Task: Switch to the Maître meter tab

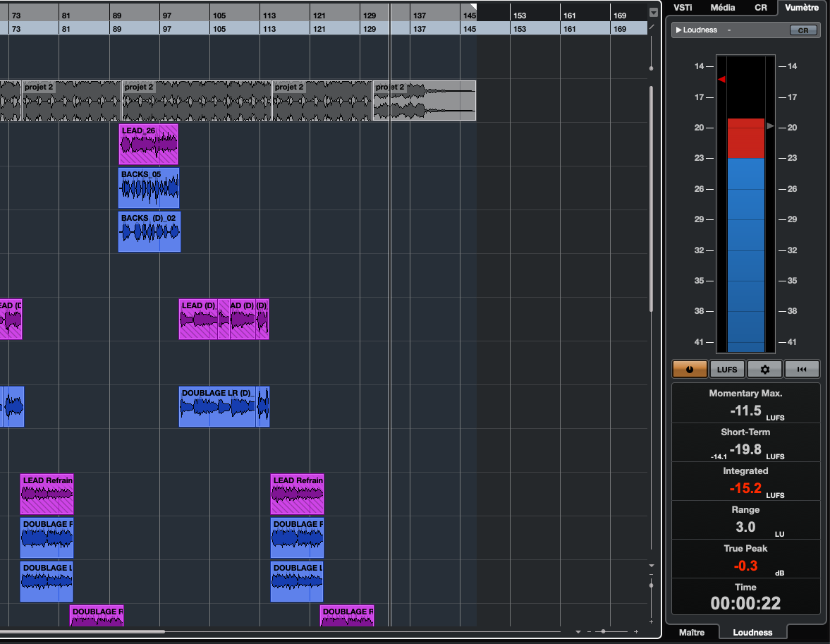Action: [x=691, y=632]
